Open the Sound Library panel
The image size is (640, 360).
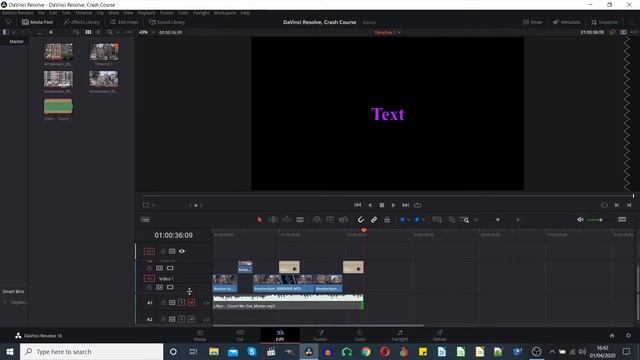[x=167, y=22]
